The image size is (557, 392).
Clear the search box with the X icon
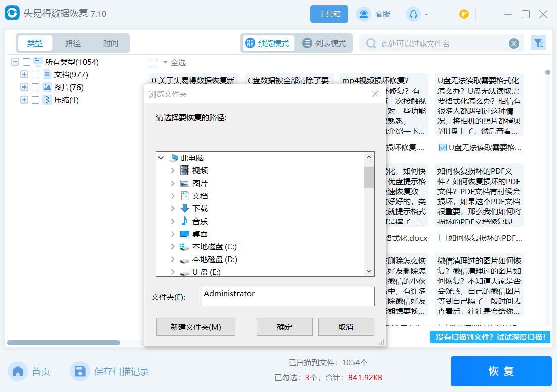[x=514, y=43]
